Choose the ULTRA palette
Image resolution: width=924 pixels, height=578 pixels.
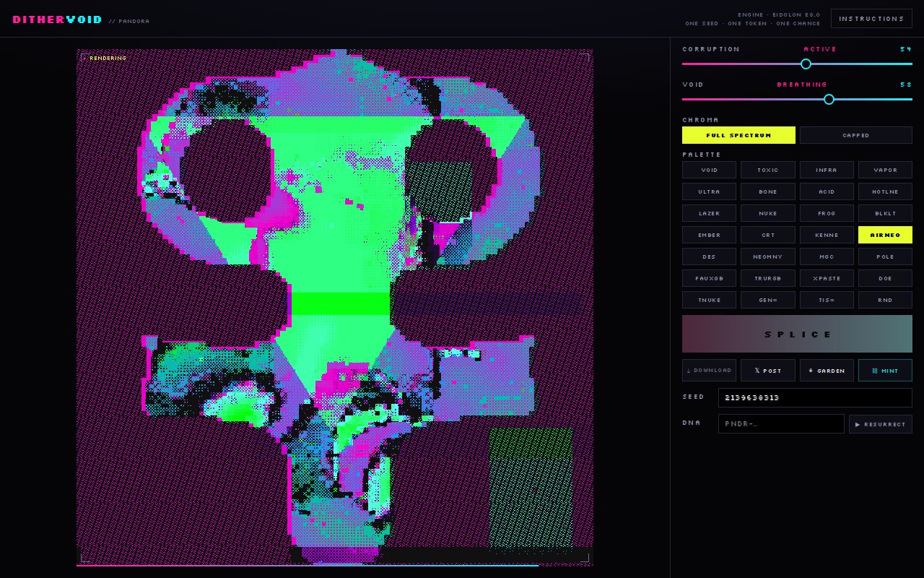pyautogui.click(x=710, y=191)
